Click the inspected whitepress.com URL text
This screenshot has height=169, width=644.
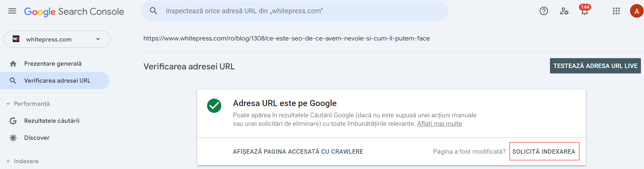click(x=287, y=38)
